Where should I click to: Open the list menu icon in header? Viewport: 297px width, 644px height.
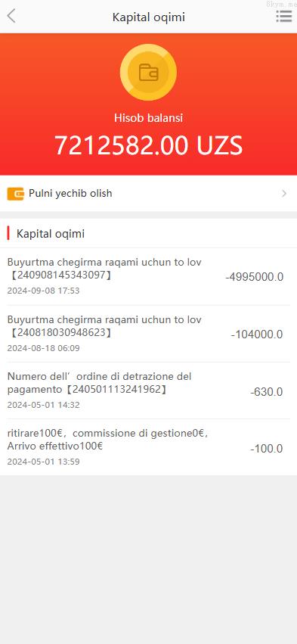point(284,17)
